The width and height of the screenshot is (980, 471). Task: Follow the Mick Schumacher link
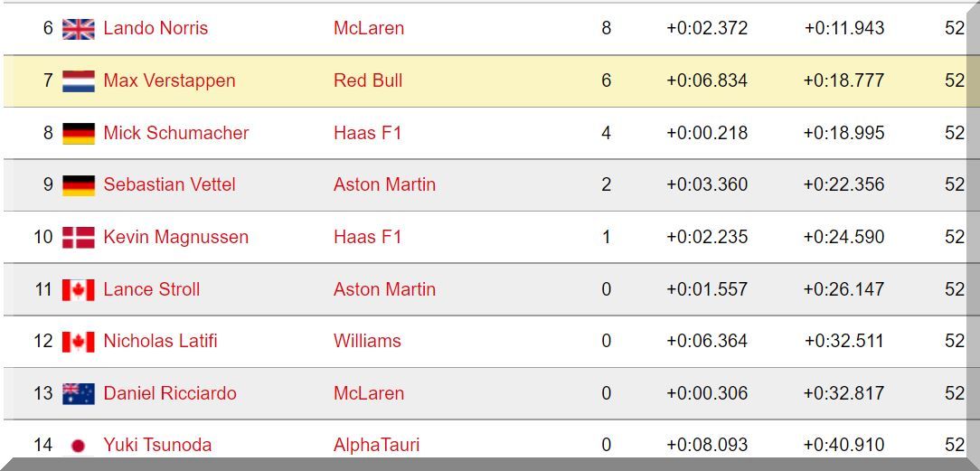pos(175,133)
